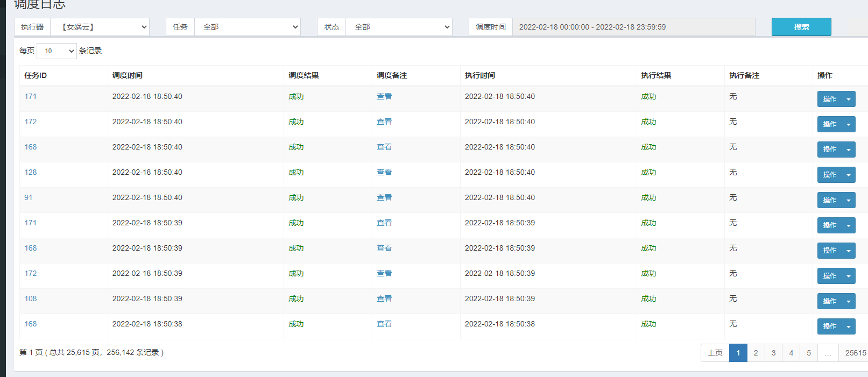Expand 操作 caret for task 168 at 18:50:38

(x=849, y=326)
